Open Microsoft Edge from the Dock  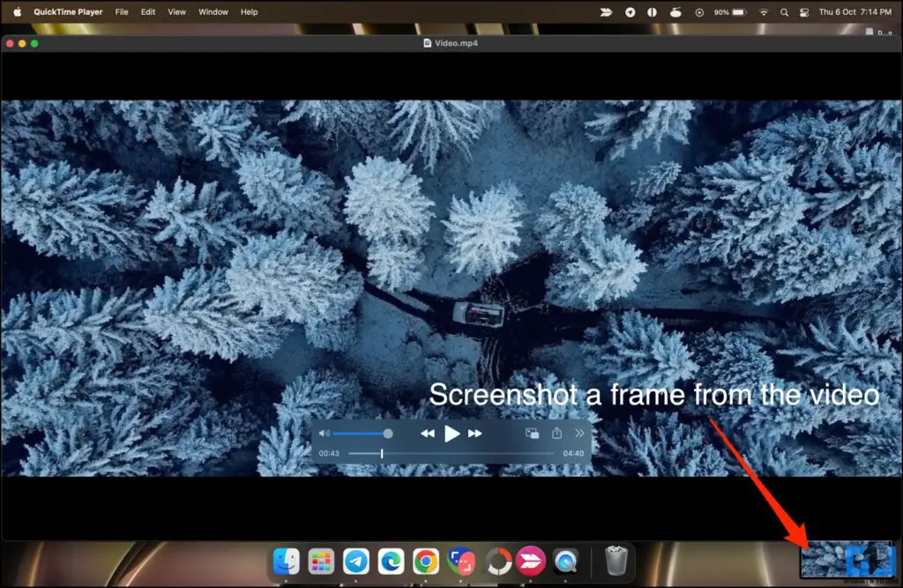click(x=391, y=562)
